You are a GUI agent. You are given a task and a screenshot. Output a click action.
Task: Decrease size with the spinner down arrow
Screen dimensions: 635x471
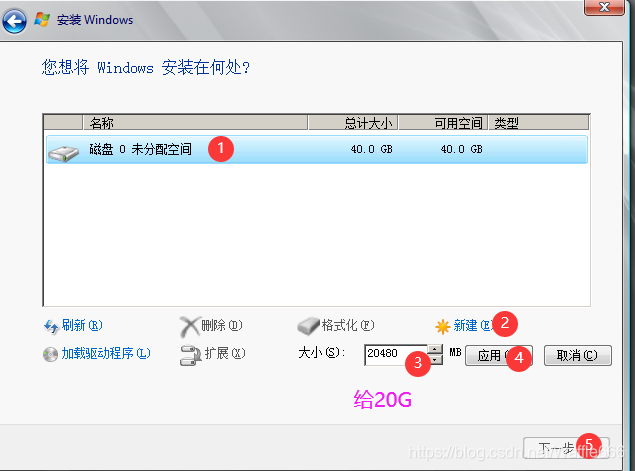pos(435,360)
